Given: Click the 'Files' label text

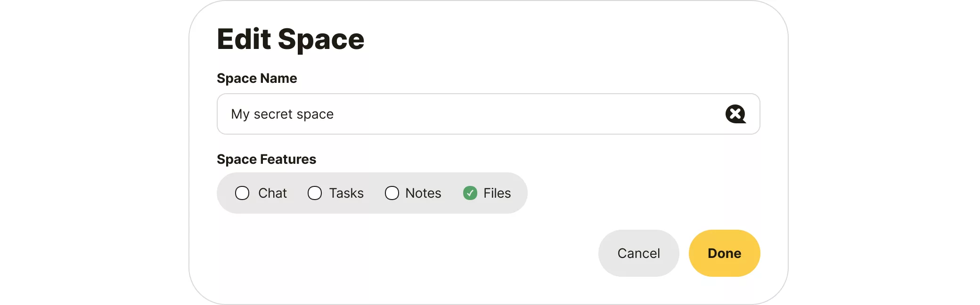Looking at the screenshot, I should click(497, 193).
